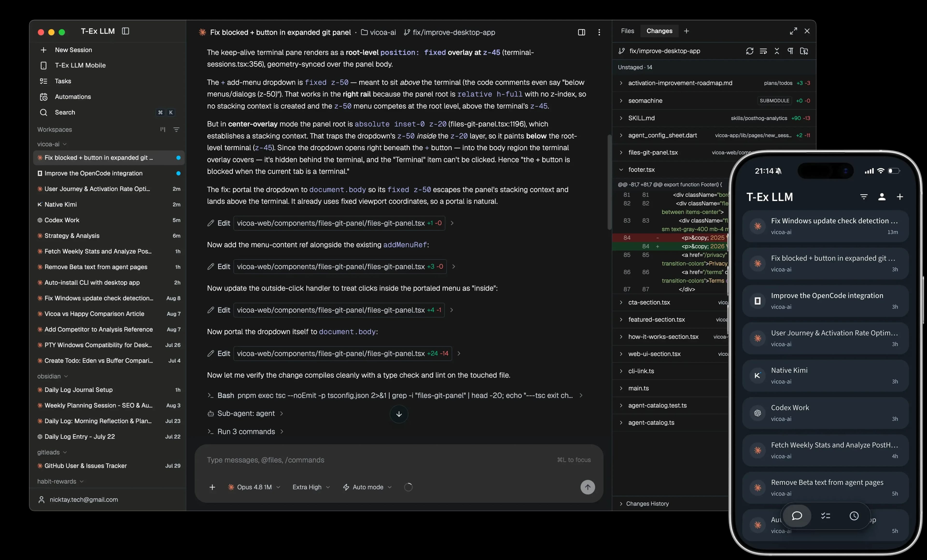Viewport: 927px width, 560px height.
Task: Open the vertical three-dot session menu
Action: [599, 32]
